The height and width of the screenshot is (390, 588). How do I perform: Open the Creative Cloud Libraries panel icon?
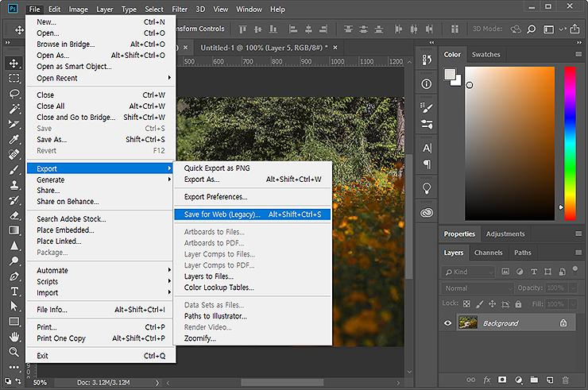(427, 213)
